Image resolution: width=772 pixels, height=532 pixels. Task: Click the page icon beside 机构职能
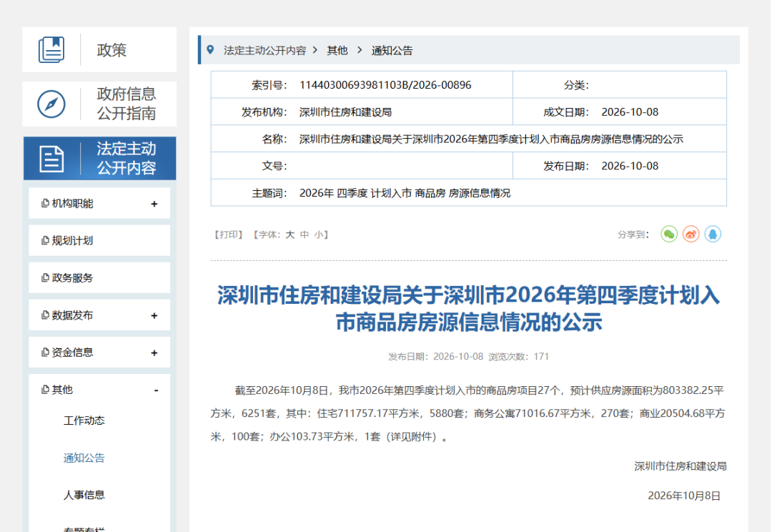click(x=45, y=204)
